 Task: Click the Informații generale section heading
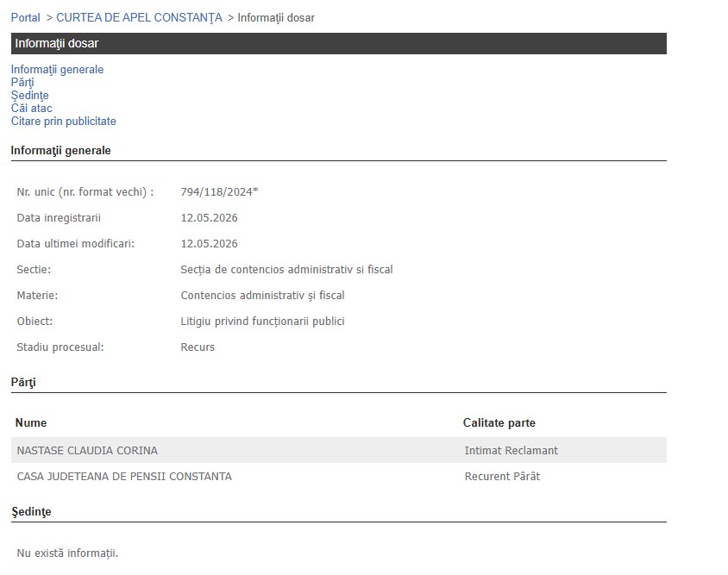pyautogui.click(x=61, y=150)
